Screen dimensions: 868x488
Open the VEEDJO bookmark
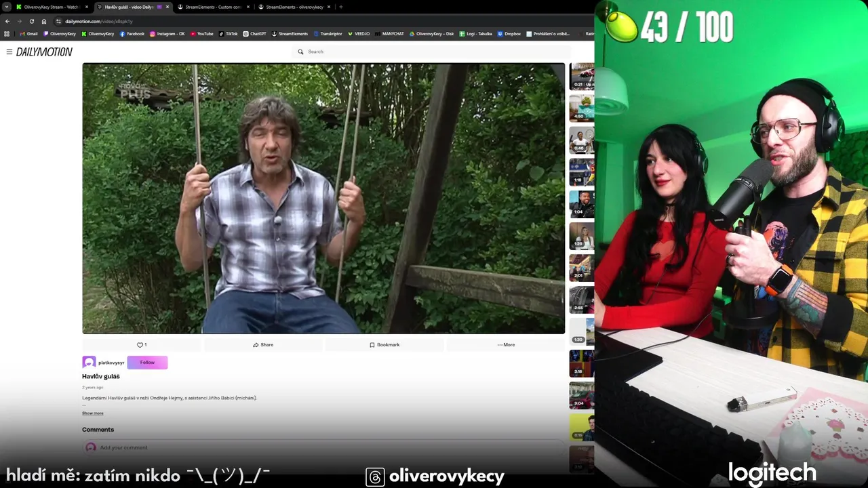(x=359, y=33)
